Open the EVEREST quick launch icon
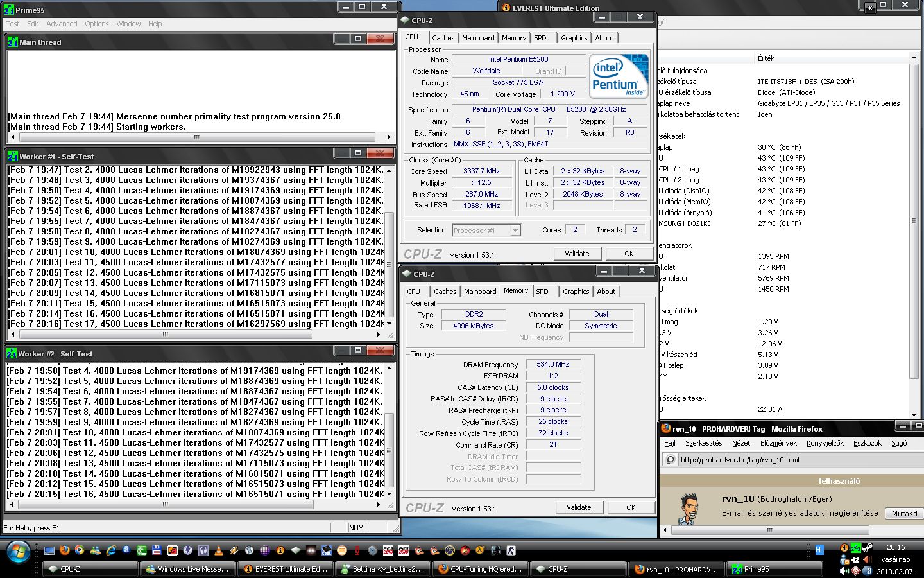 [280, 550]
